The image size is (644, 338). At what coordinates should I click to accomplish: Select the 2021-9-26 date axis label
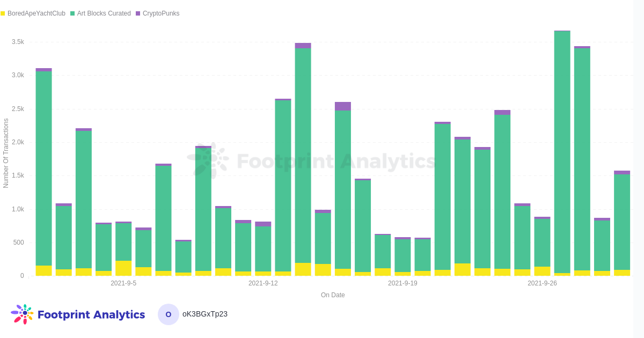pyautogui.click(x=542, y=283)
